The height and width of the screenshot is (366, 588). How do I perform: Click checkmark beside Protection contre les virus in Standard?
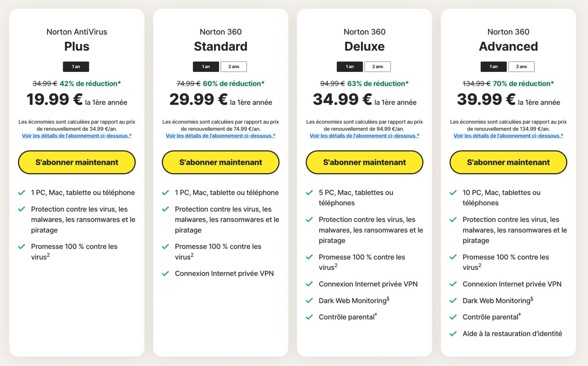point(165,209)
